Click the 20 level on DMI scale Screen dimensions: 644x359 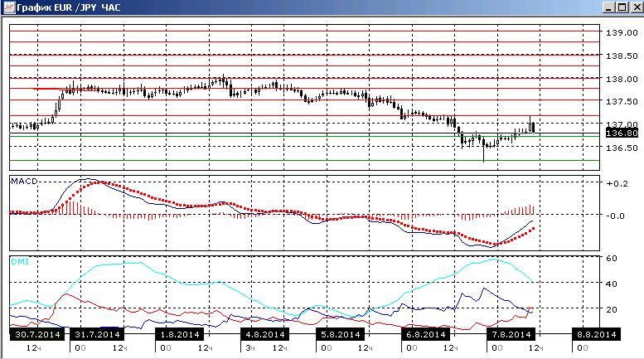pyautogui.click(x=612, y=309)
